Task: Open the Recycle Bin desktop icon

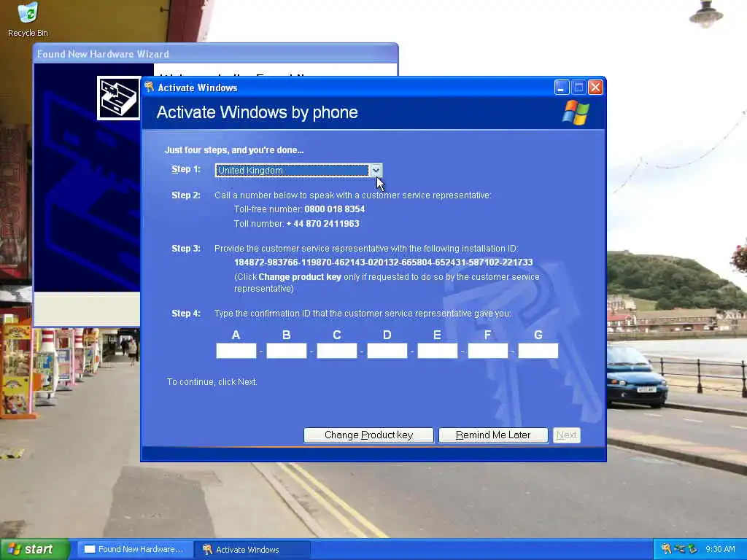Action: [x=28, y=20]
